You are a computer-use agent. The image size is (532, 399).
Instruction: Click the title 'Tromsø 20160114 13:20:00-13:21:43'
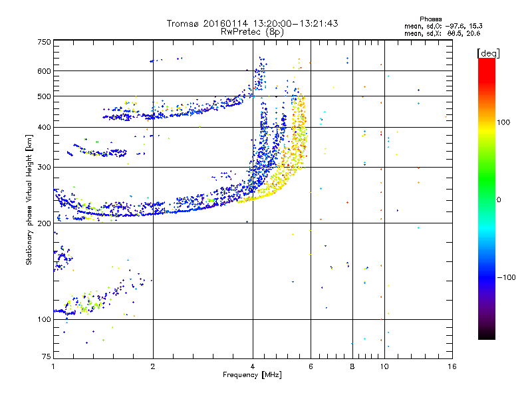(253, 23)
